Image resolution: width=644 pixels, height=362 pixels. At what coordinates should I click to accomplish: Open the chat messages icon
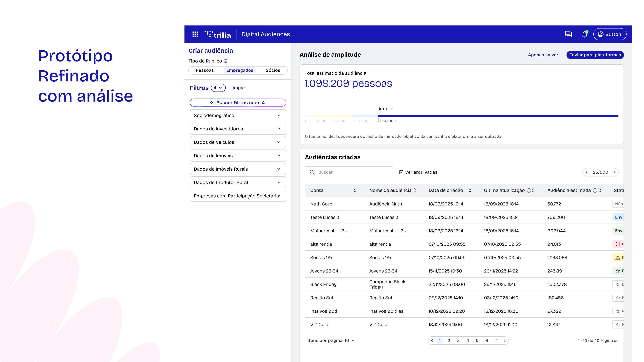click(x=568, y=34)
